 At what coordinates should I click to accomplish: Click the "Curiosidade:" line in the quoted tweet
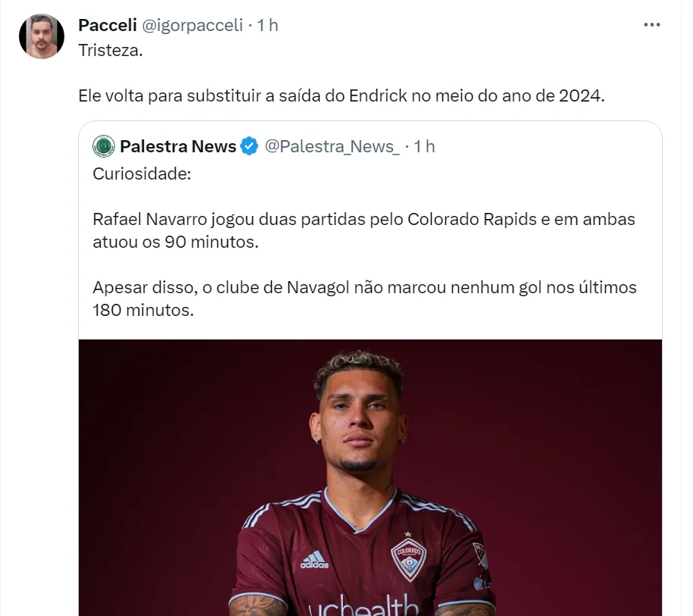[x=142, y=174]
